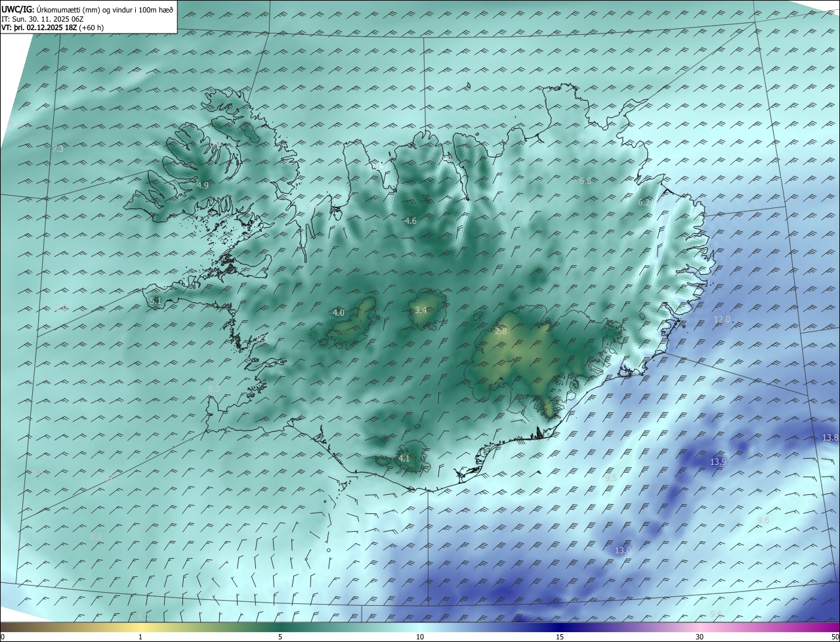Click the yellow segment of the legend color bar
The height and width of the screenshot is (642, 840).
[140, 628]
